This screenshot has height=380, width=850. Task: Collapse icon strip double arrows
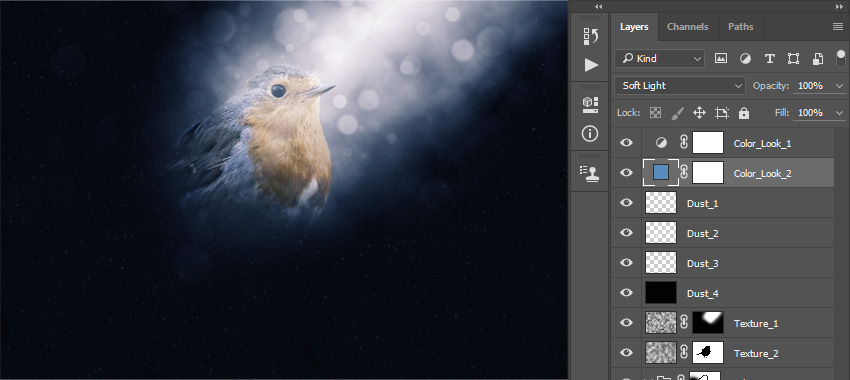point(598,7)
